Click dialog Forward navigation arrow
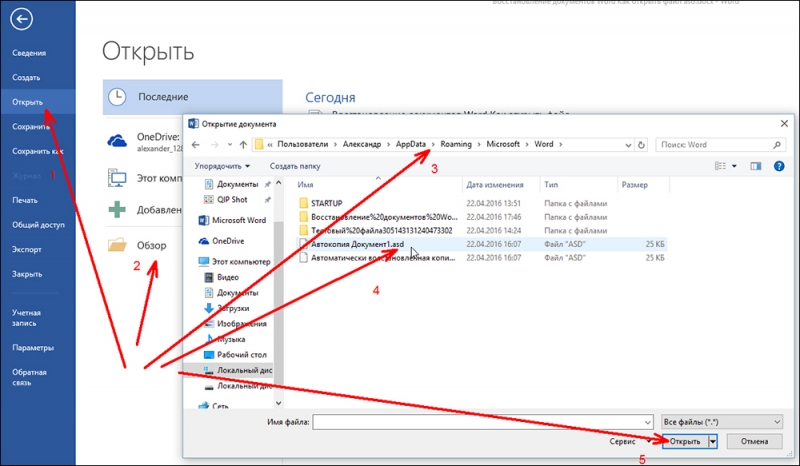 coord(215,145)
